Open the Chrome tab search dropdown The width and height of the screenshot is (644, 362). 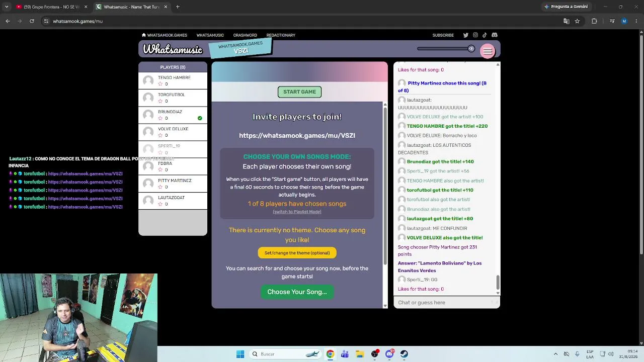coord(7,7)
